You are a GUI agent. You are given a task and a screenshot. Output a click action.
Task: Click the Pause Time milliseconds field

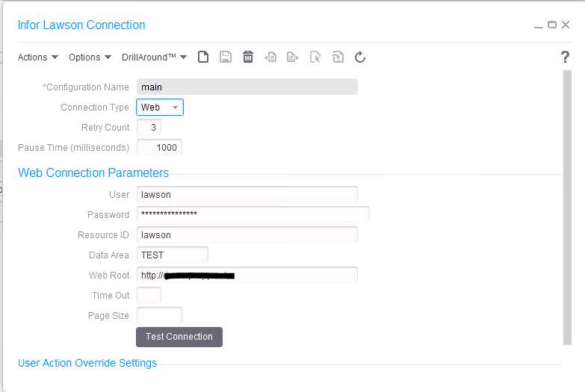point(159,148)
